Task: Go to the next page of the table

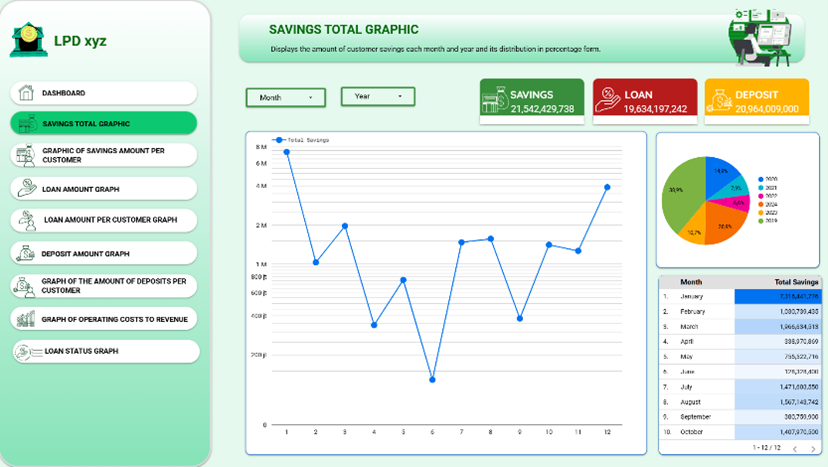Action: (x=811, y=449)
